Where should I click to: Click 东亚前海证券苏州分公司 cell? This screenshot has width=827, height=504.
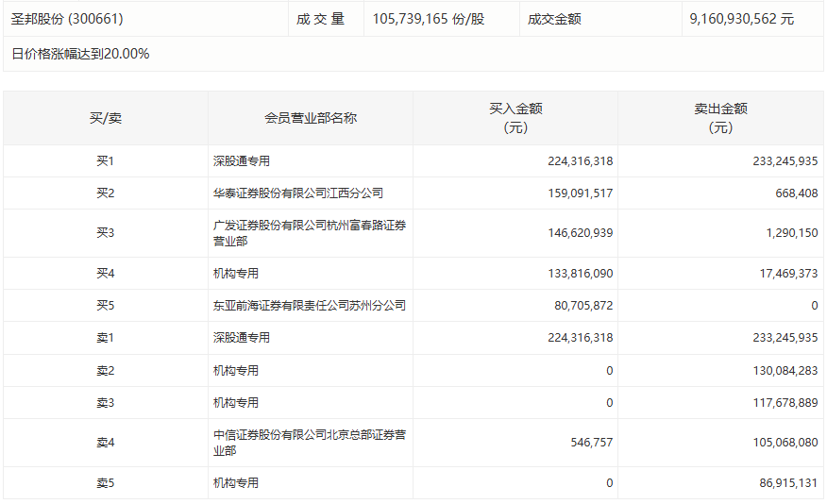pos(310,305)
